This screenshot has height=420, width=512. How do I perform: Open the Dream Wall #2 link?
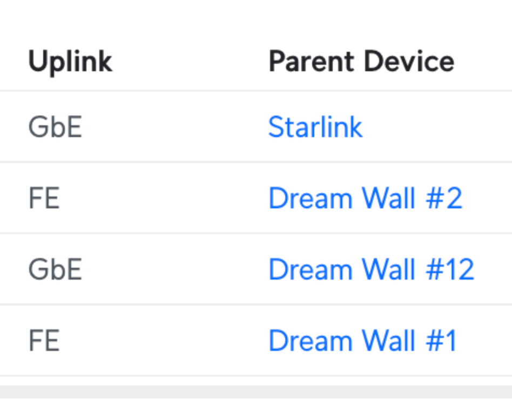(x=366, y=198)
